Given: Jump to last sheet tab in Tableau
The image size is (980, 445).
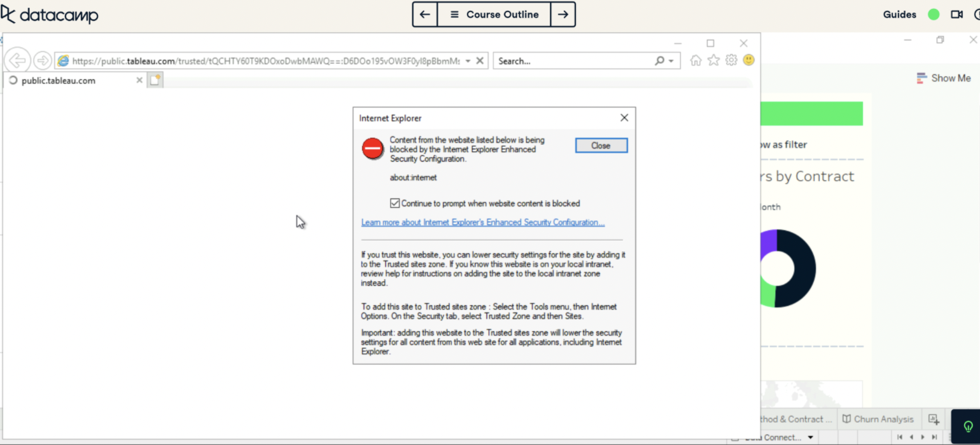Looking at the screenshot, I should tap(934, 437).
